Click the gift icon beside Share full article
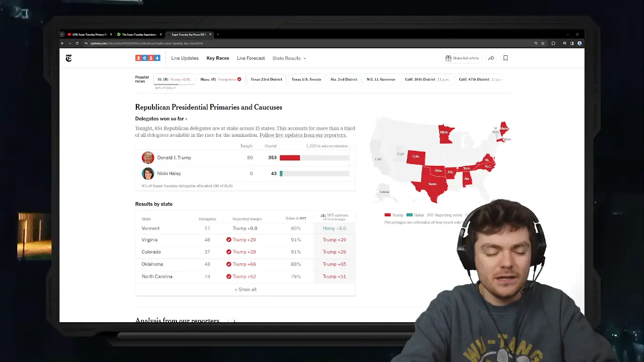The width and height of the screenshot is (644, 362). (x=448, y=58)
